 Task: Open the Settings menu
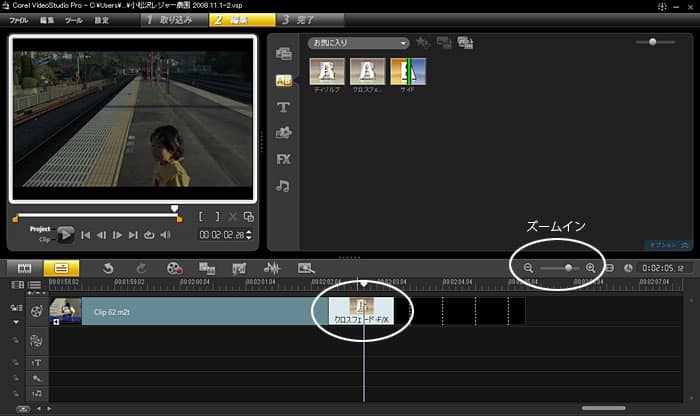(x=101, y=20)
